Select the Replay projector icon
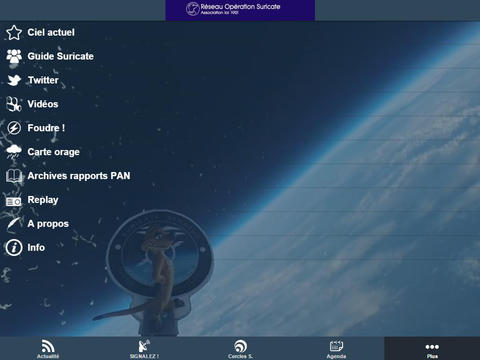This screenshot has height=360, width=480. [x=14, y=201]
